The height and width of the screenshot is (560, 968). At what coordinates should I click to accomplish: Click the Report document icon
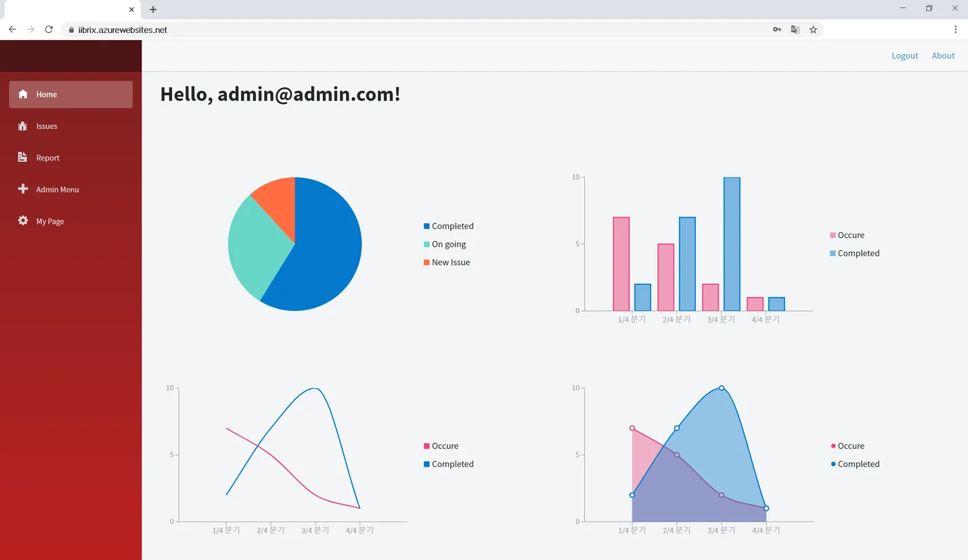22,157
